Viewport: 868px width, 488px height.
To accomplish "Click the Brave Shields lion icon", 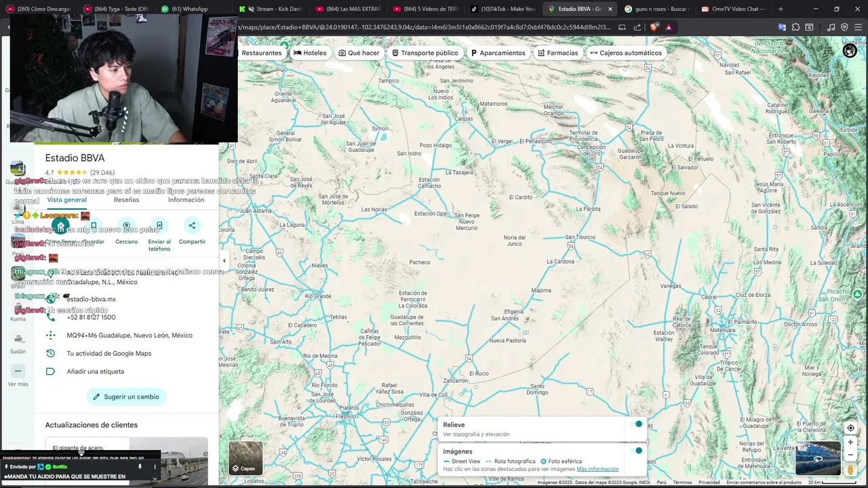I will pyautogui.click(x=654, y=27).
